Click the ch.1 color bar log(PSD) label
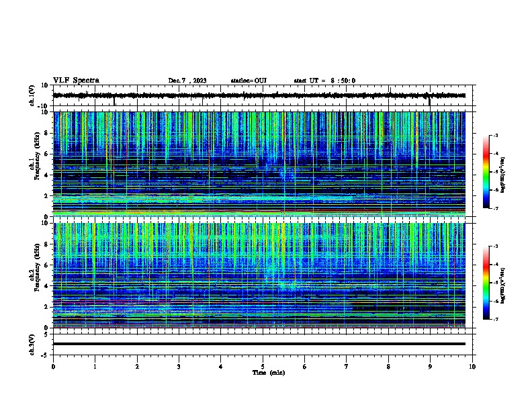Image resolution: width=532 pixels, height=411 pixels. pos(502,175)
